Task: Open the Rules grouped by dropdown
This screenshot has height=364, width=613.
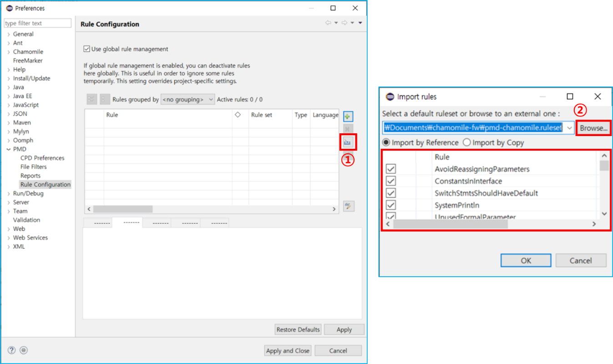Action: point(187,99)
